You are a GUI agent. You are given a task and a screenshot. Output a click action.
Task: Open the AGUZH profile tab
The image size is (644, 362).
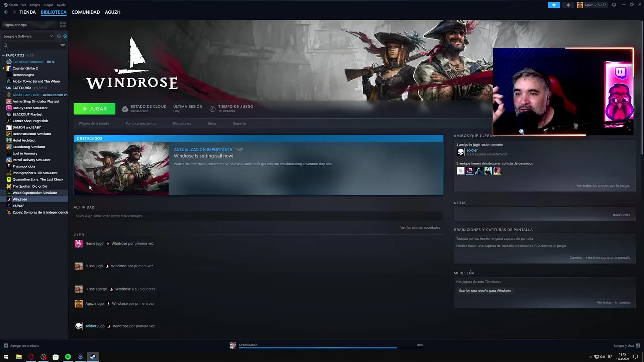point(113,12)
